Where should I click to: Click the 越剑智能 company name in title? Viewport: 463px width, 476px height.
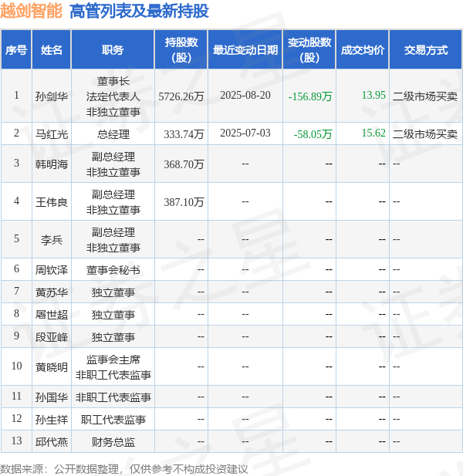pyautogui.click(x=31, y=12)
